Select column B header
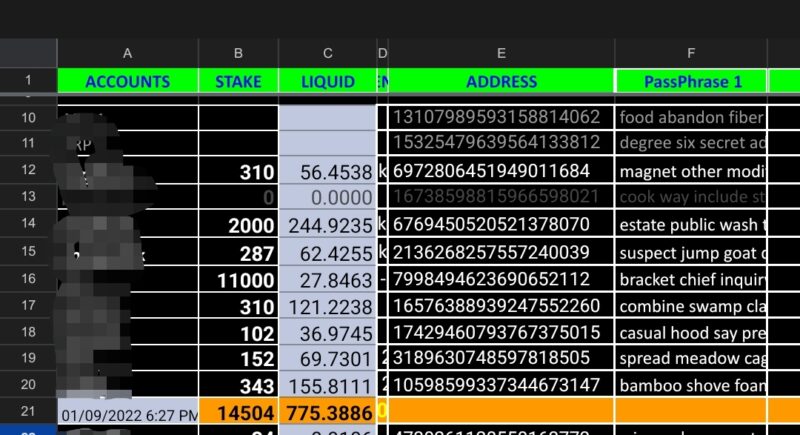The image size is (800, 435). (x=238, y=52)
